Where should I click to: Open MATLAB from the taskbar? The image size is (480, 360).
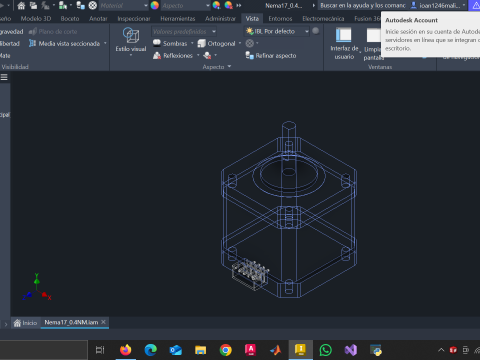click(x=276, y=350)
